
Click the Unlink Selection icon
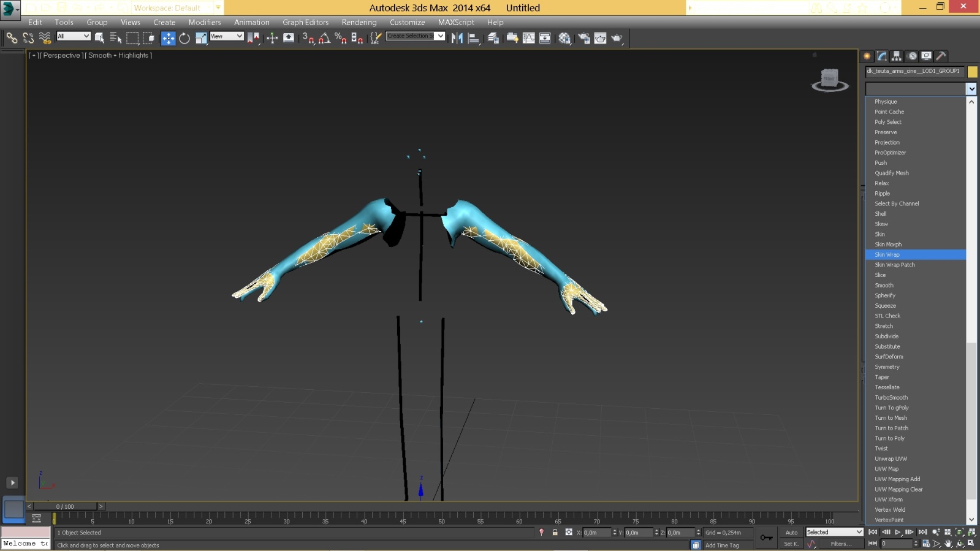click(x=28, y=38)
